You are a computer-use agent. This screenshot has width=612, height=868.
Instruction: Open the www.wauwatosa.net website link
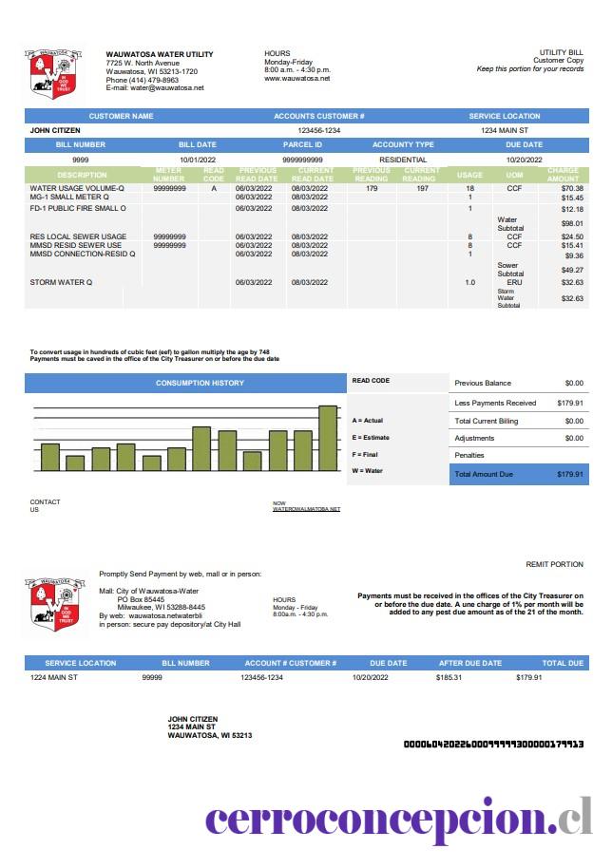pyautogui.click(x=296, y=78)
